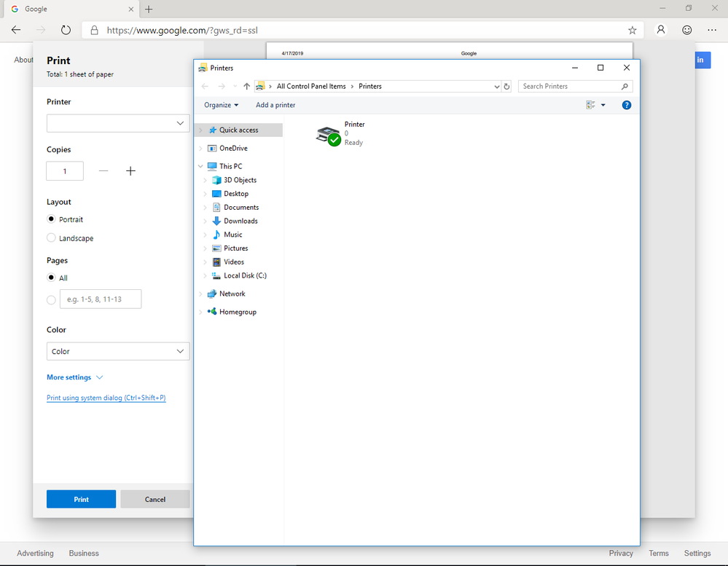
Task: Open recent locations dropdown in Printers
Action: pos(235,86)
